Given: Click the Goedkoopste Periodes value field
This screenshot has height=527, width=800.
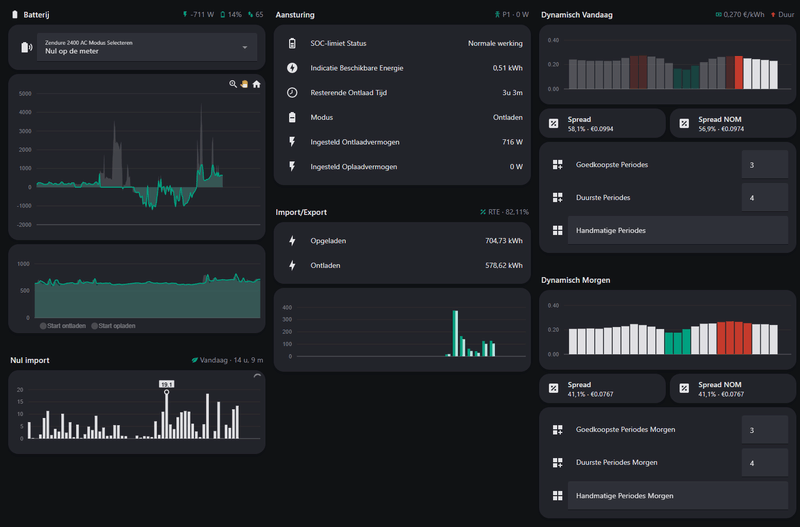Looking at the screenshot, I should (765, 165).
